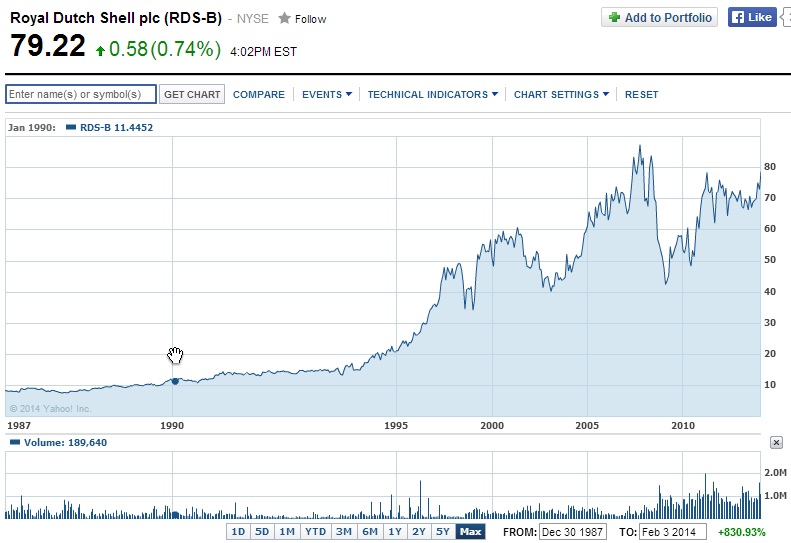
Task: Select the 1Y range tab
Action: click(x=395, y=531)
